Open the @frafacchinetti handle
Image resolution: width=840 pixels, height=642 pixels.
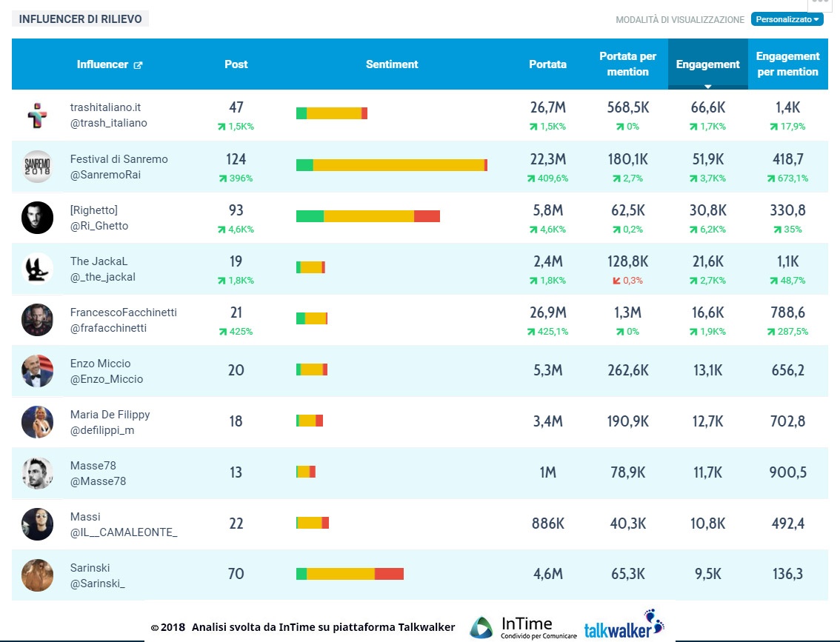[108, 328]
